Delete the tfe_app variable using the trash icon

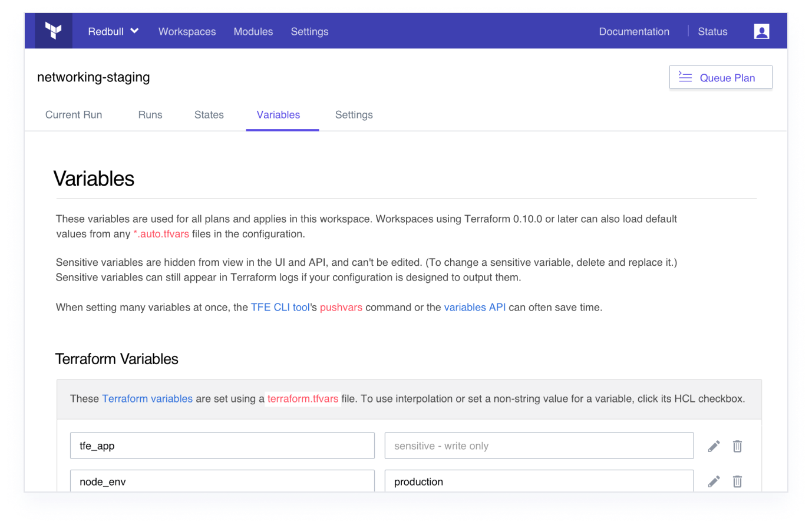pos(737,446)
